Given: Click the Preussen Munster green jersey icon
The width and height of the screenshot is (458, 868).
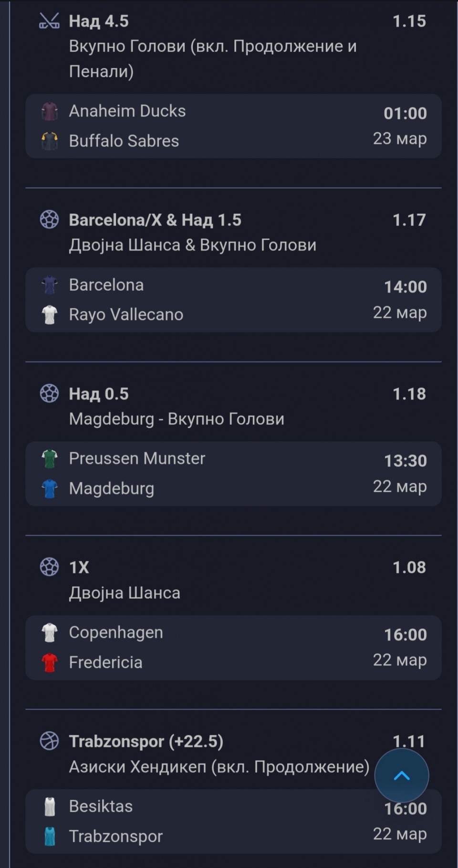Looking at the screenshot, I should tap(50, 459).
